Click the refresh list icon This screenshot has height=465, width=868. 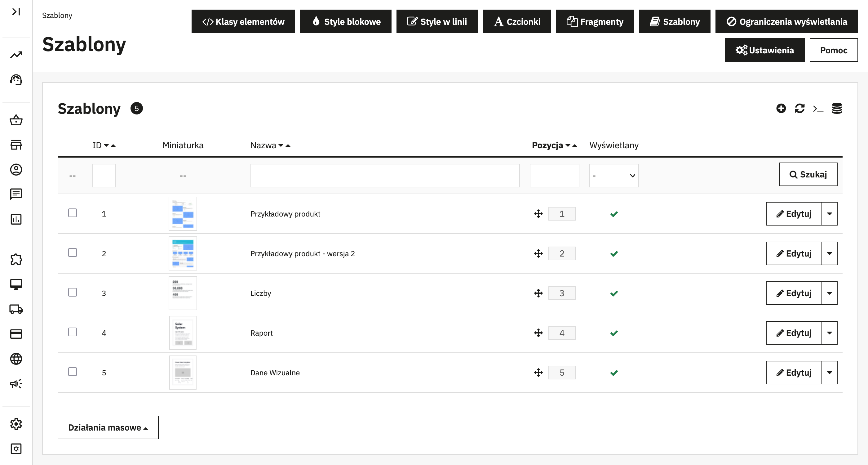click(799, 108)
